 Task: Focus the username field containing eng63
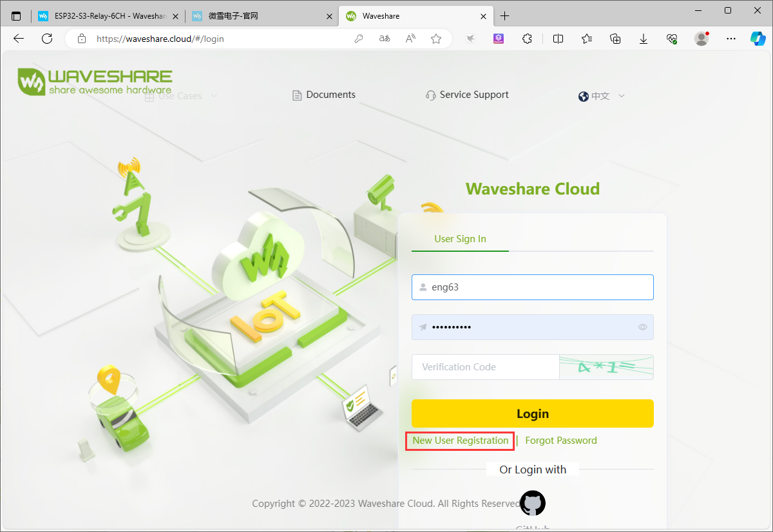533,287
